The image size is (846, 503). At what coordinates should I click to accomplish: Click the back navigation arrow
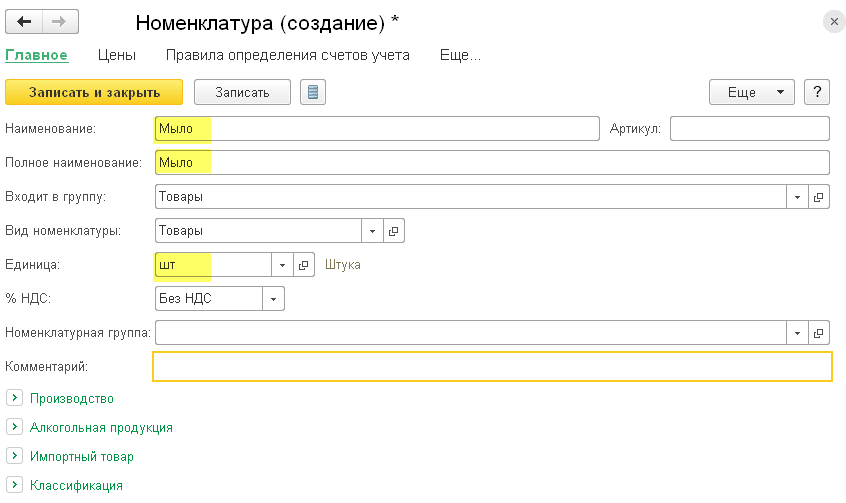[x=25, y=21]
